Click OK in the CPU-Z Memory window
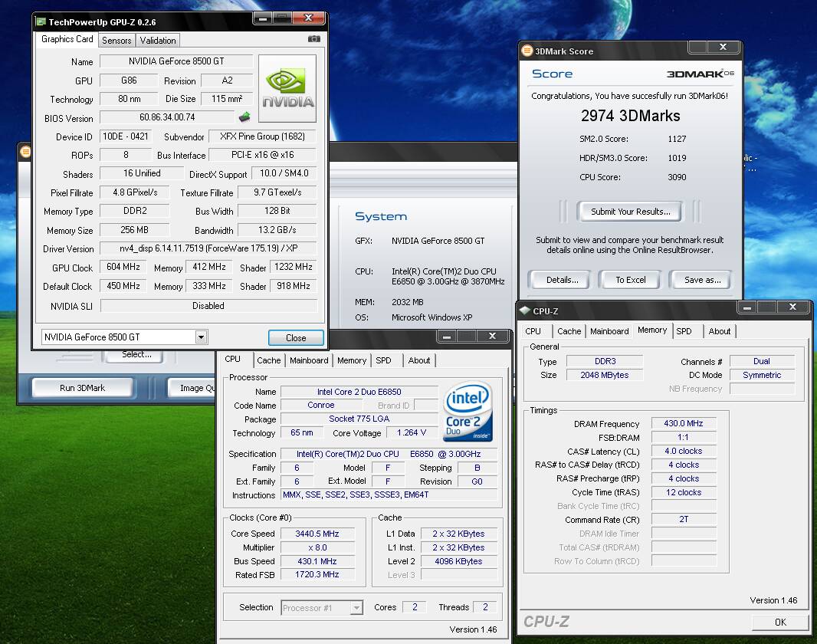Screen dimensions: 817x644 click(780, 622)
